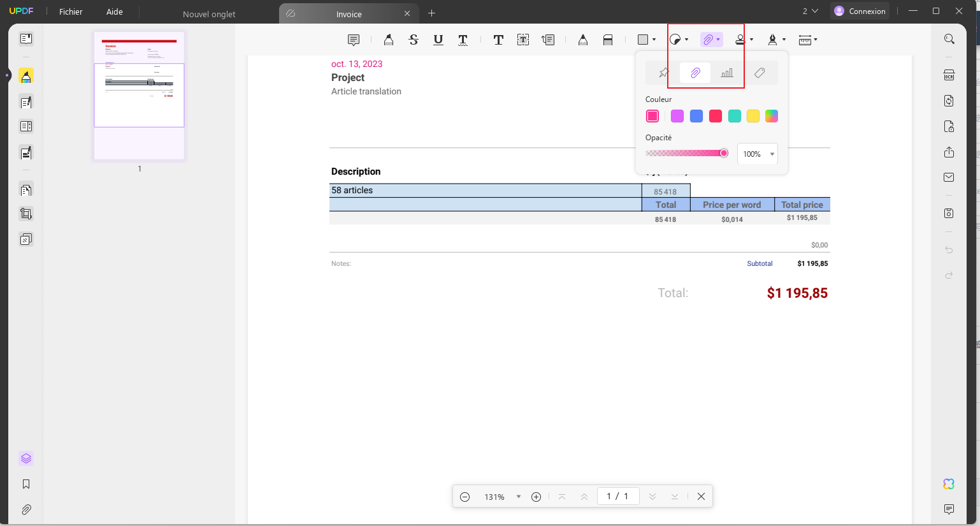Click the opacity slider handle
Viewport: 980px width, 526px height.
(x=724, y=153)
